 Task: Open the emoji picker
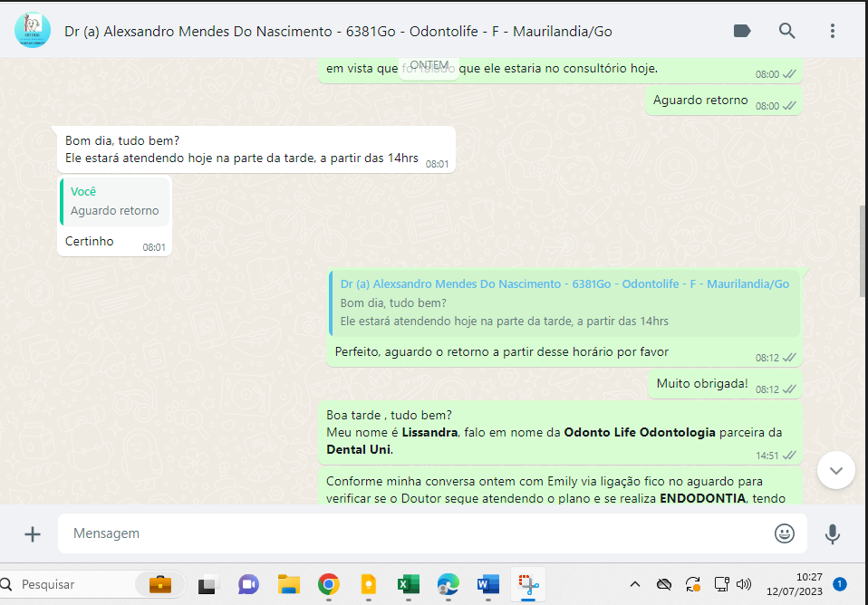(784, 533)
